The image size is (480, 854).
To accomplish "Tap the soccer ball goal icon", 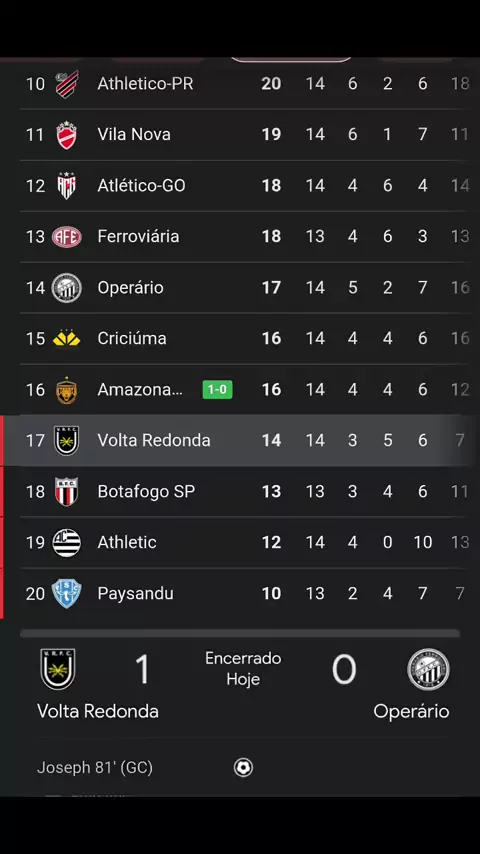I will tap(244, 767).
